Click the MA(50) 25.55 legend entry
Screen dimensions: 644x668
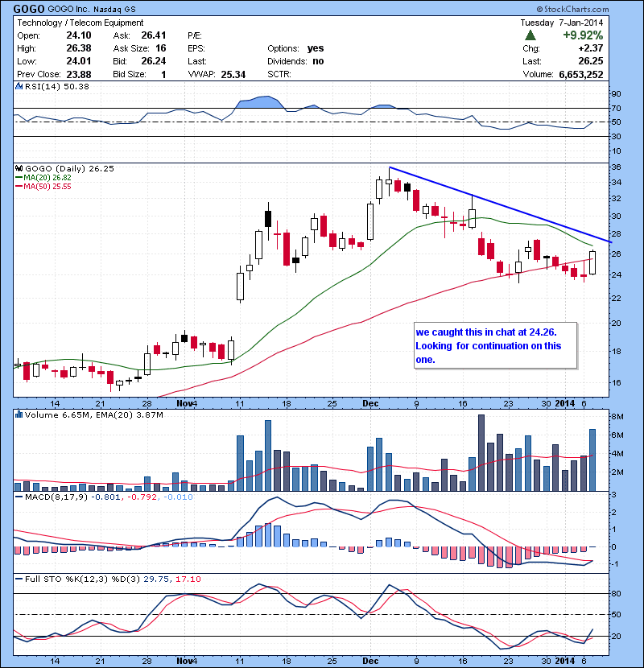tap(43, 186)
